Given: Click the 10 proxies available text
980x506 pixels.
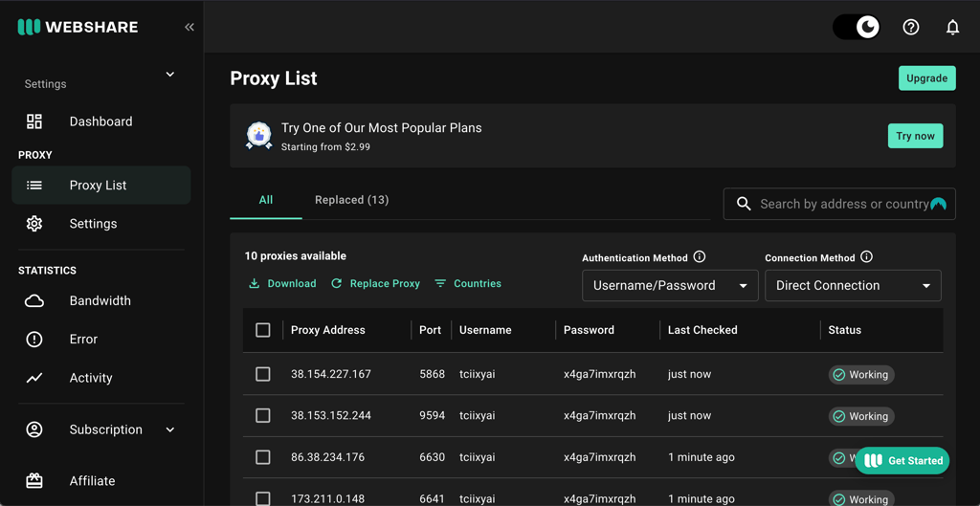Looking at the screenshot, I should pos(295,256).
